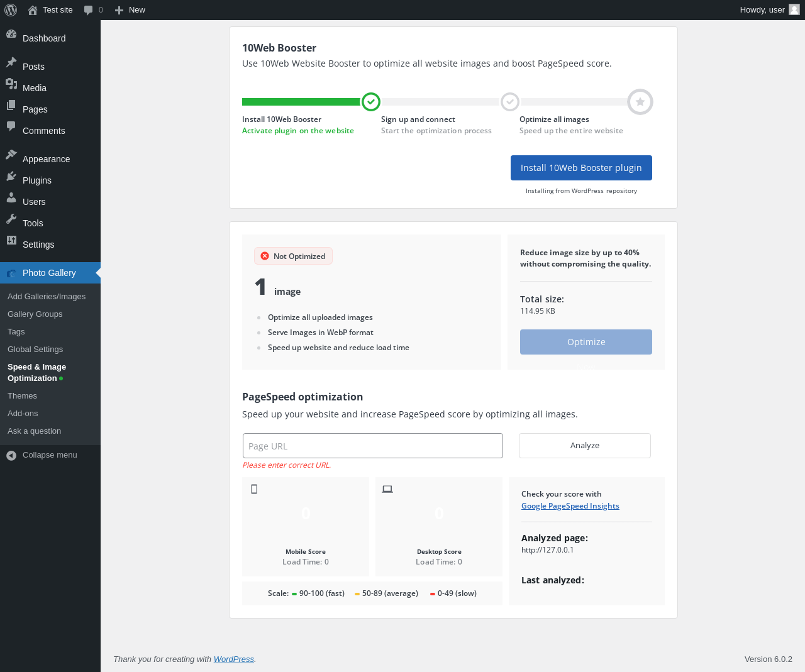Click 'Activate plugin on the website' text
Screen dimensions: 805x672
[298, 131]
